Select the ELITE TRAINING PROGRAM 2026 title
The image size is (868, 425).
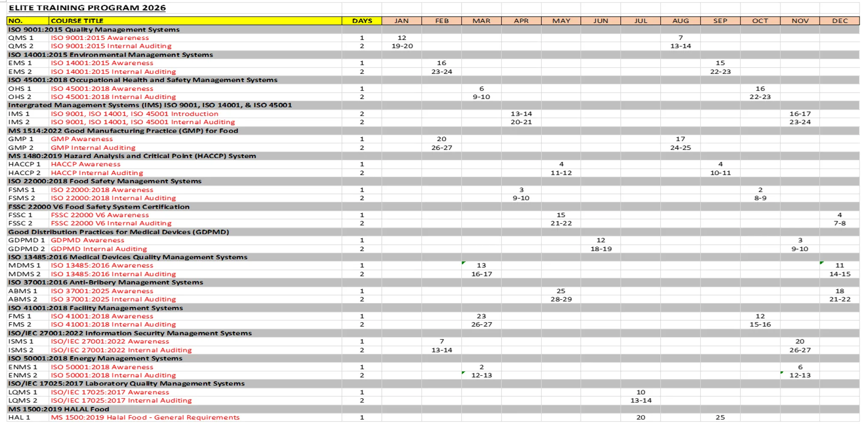[87, 8]
